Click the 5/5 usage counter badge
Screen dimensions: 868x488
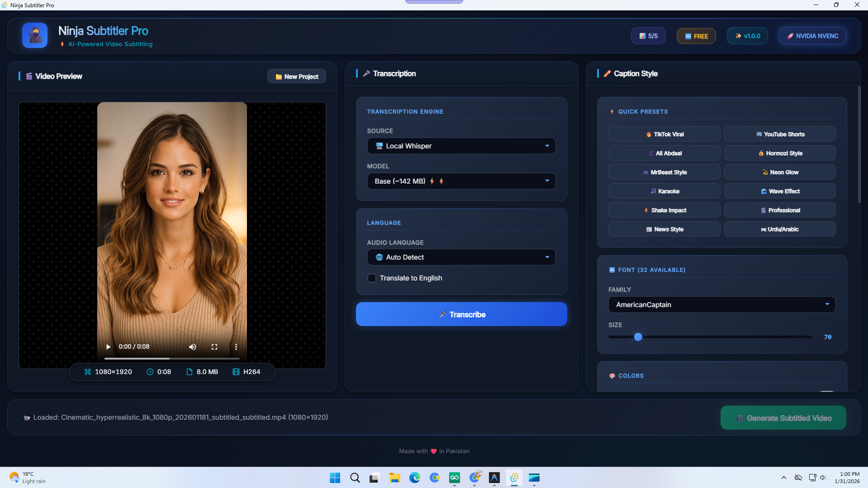pyautogui.click(x=648, y=36)
